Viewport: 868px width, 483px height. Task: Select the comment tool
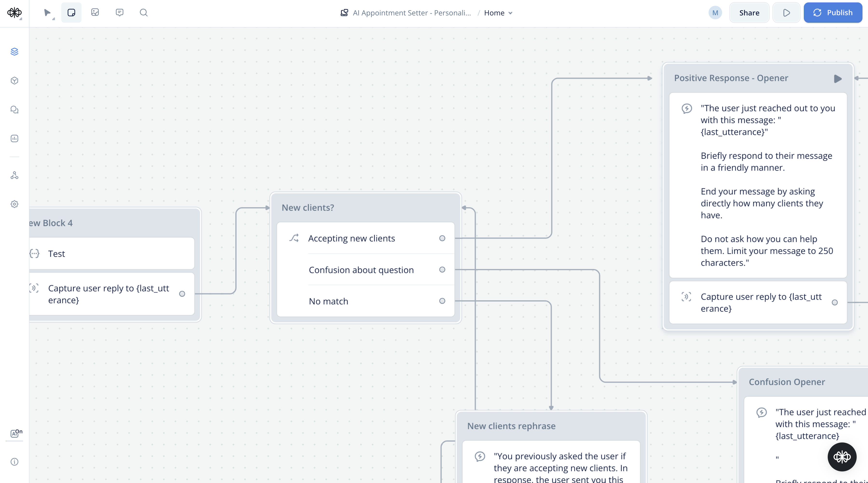(119, 13)
